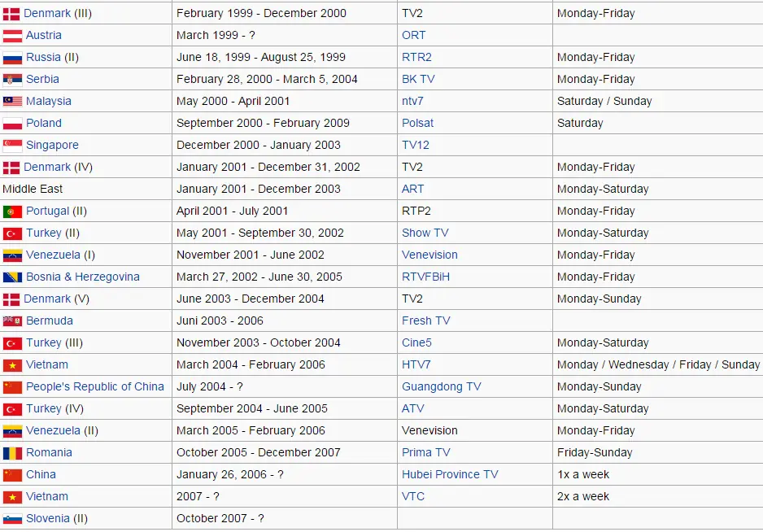The image size is (763, 532).
Task: Open the RTVFBiH channel link
Action: [425, 277]
